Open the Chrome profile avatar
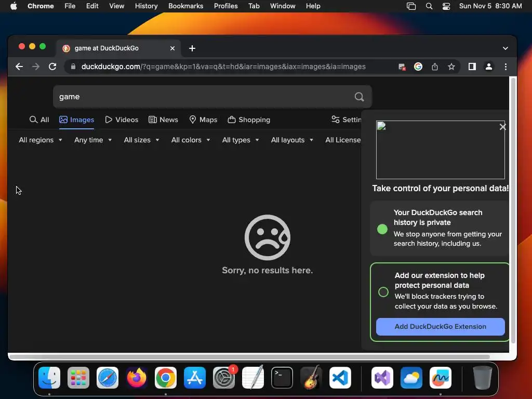This screenshot has height=399, width=532. pos(488,66)
